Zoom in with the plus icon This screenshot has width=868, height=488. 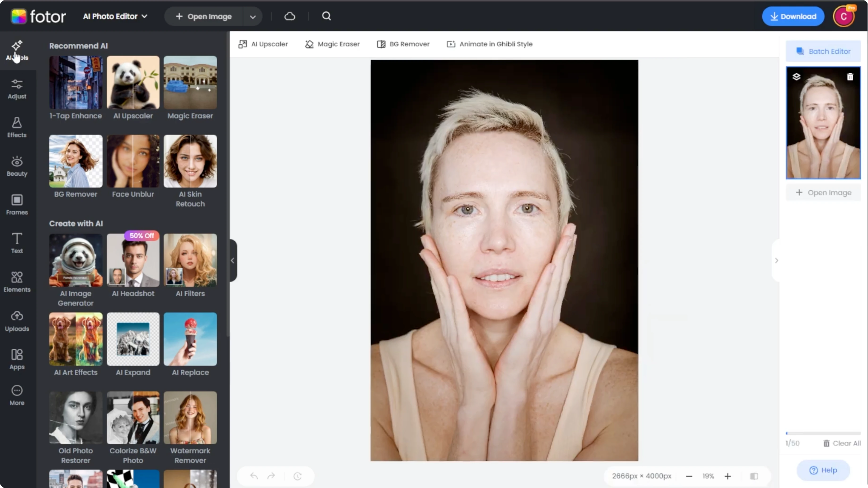tap(728, 476)
